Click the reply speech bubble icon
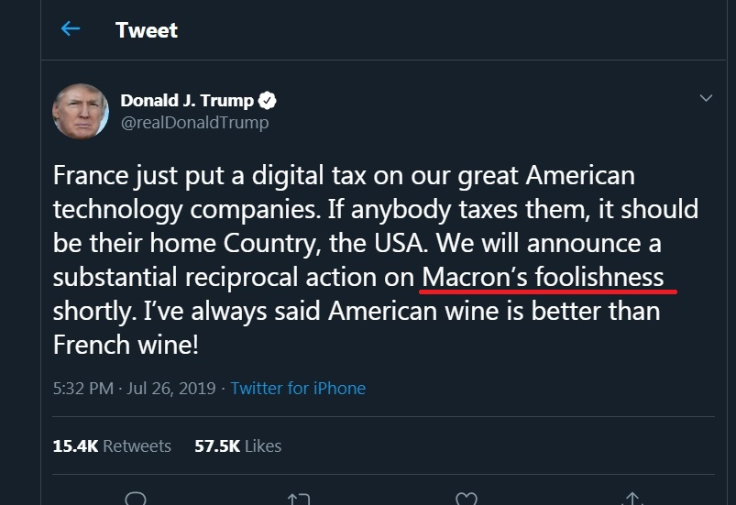This screenshot has height=505, width=736. [x=139, y=497]
